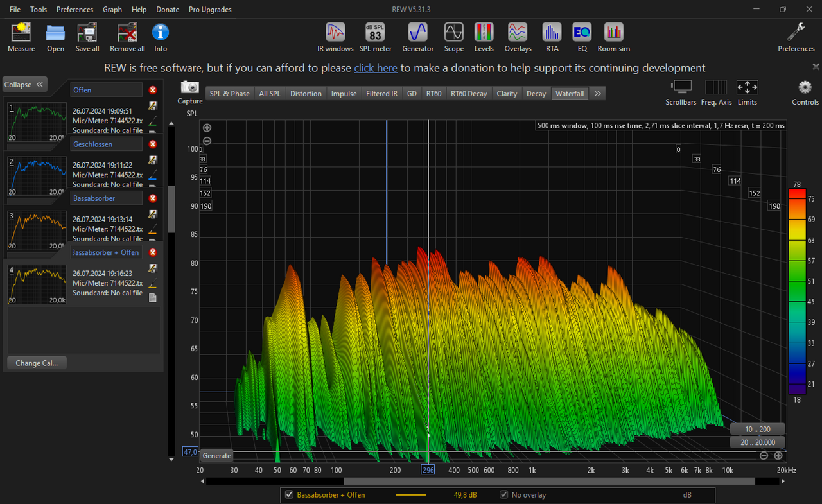The width and height of the screenshot is (822, 504).
Task: Switch to the RT60 Decay tab
Action: click(469, 94)
